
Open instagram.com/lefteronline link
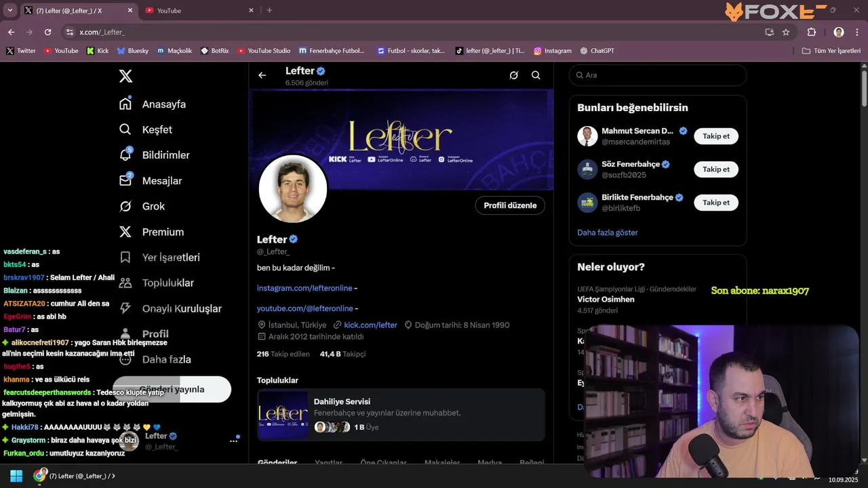coord(304,288)
